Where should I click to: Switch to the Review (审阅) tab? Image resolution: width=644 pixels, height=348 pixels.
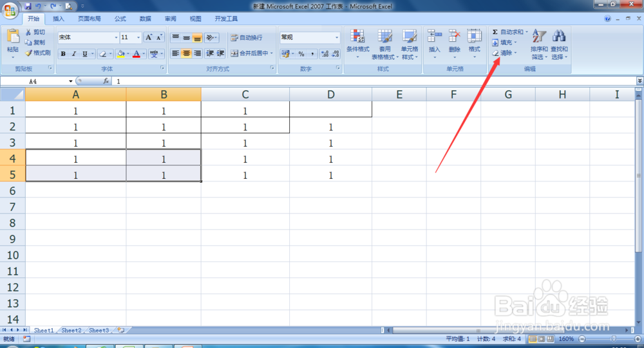(x=171, y=19)
